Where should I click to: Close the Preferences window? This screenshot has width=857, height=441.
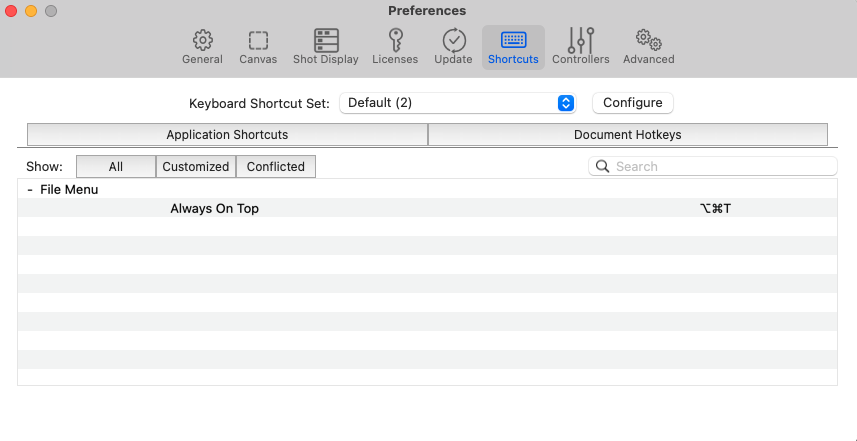[x=11, y=10]
